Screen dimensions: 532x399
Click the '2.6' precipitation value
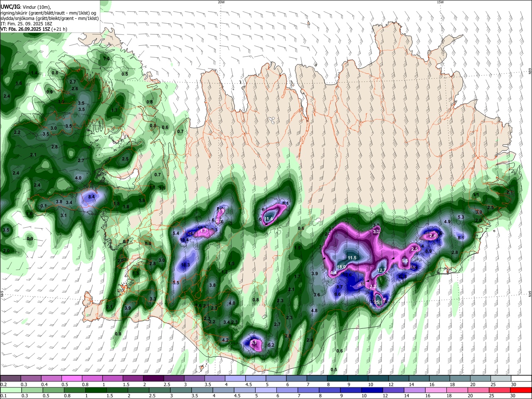coord(75,89)
